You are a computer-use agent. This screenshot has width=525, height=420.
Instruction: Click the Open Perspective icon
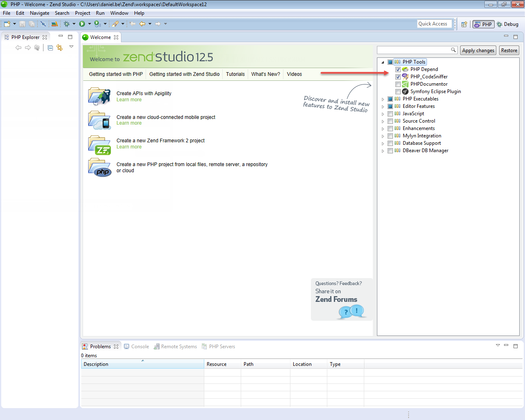464,24
